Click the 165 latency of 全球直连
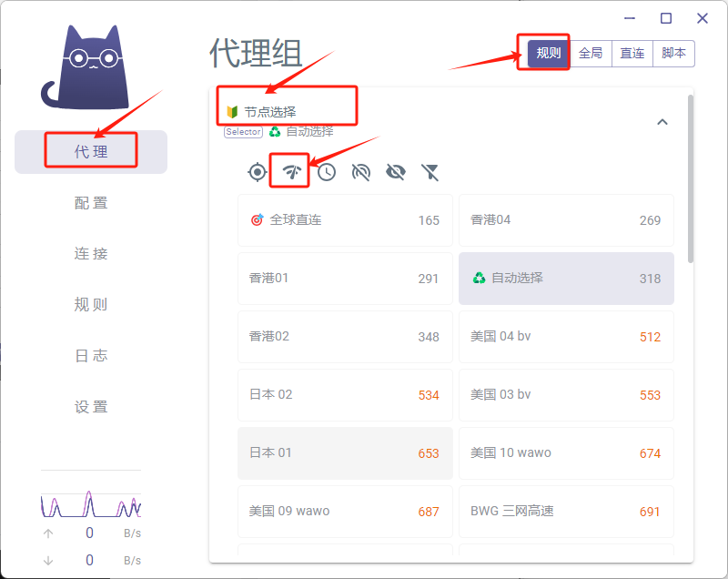Viewport: 728px width, 579px height. tap(429, 220)
